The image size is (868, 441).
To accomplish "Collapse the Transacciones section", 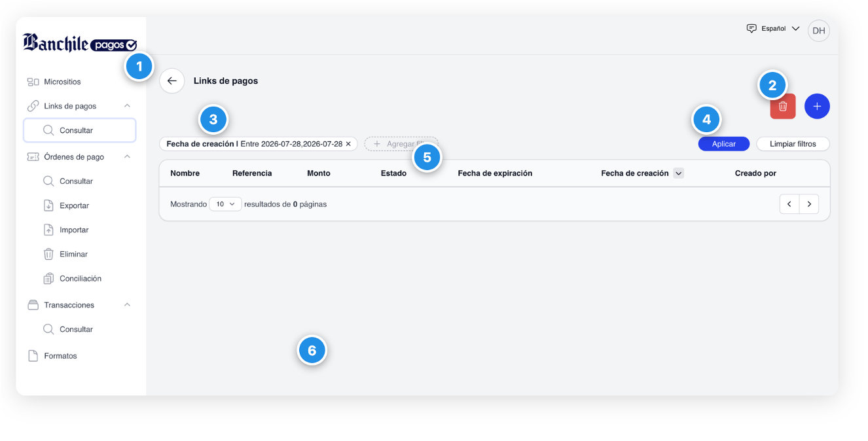I will (127, 305).
